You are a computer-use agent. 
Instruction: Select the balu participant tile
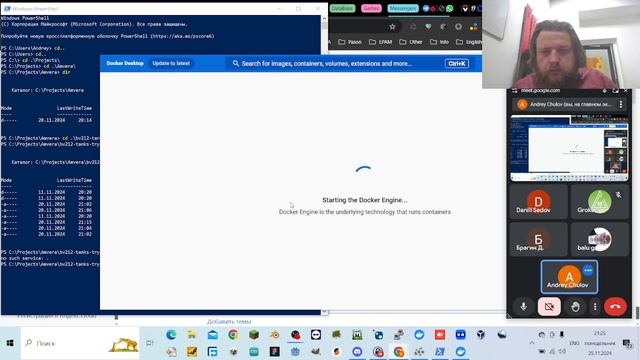(x=600, y=240)
